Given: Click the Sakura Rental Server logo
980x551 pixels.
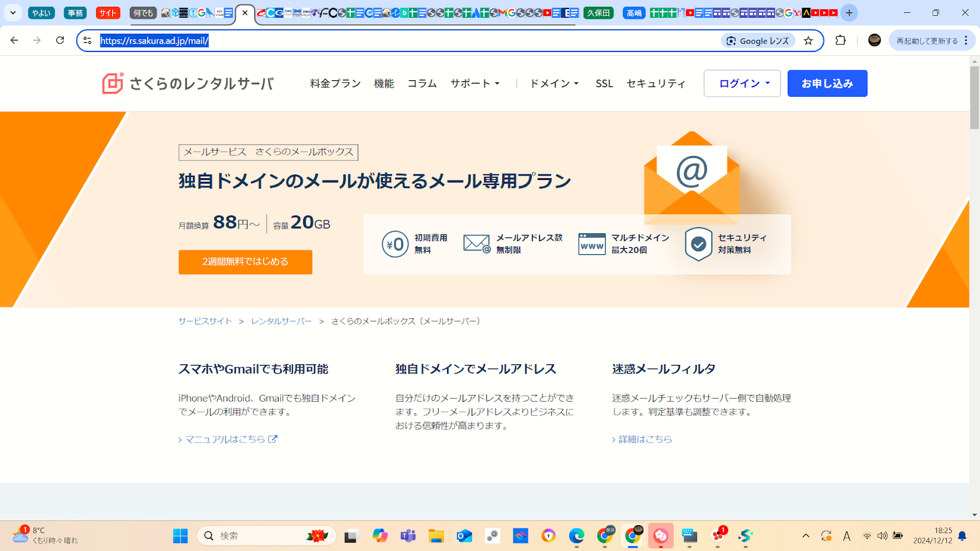Looking at the screenshot, I should (x=188, y=83).
